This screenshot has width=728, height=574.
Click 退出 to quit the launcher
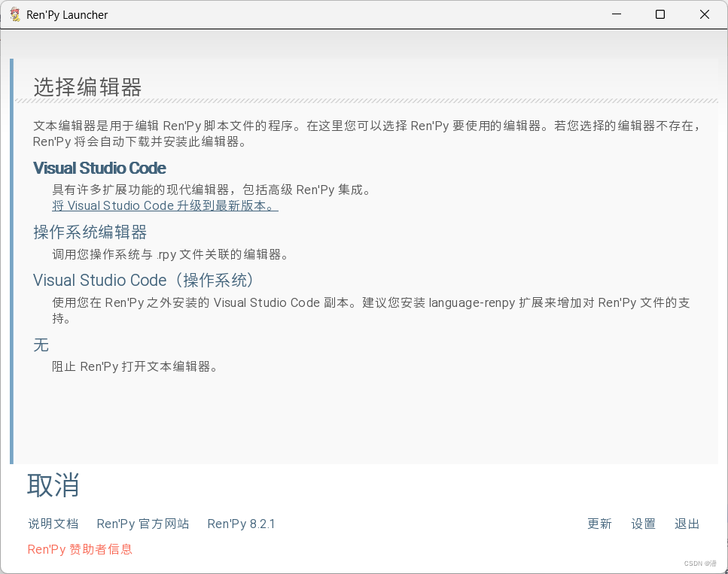pyautogui.click(x=687, y=524)
